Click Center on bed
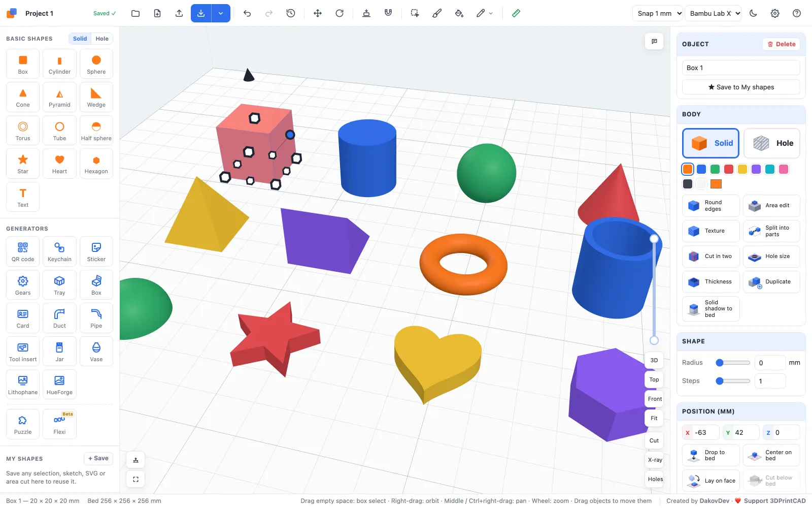The width and height of the screenshot is (812, 508). coord(771,455)
